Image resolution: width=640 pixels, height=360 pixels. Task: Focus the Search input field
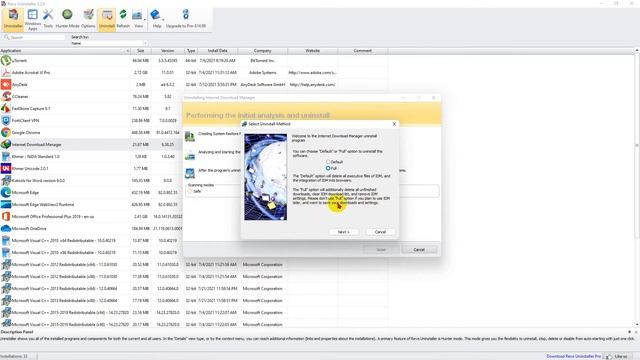click(34, 37)
